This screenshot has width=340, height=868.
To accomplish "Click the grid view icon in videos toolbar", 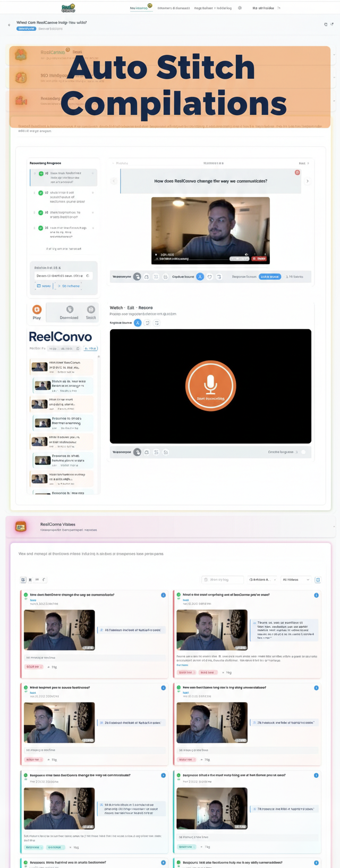I will click(x=23, y=580).
